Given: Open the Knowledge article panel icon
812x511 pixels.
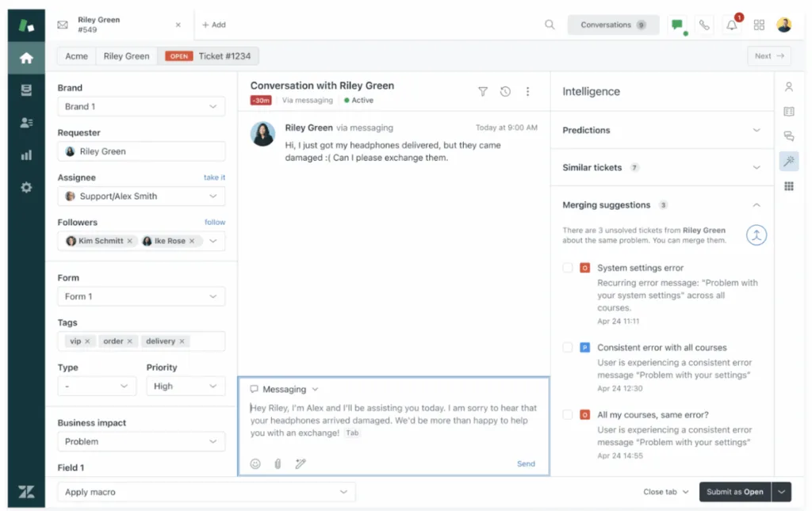Looking at the screenshot, I should coord(789,112).
